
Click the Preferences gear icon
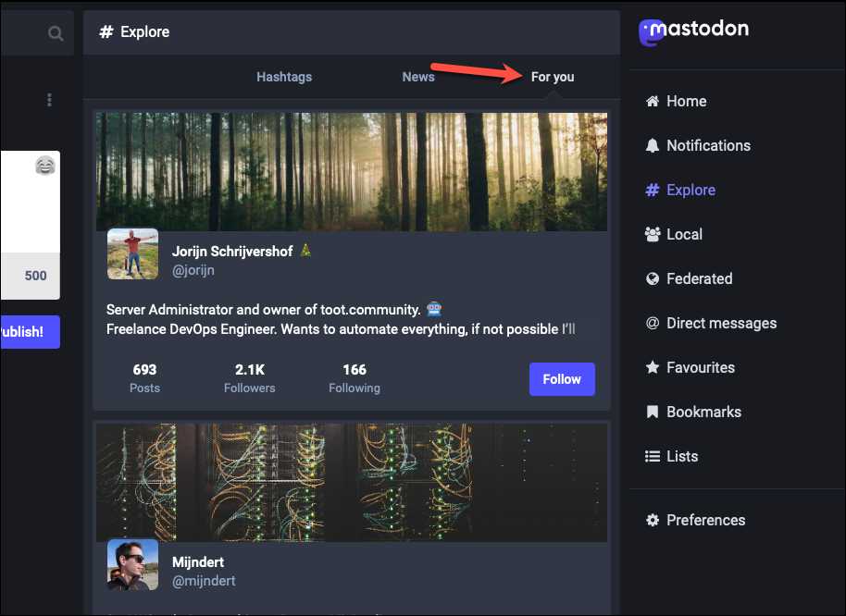click(653, 520)
